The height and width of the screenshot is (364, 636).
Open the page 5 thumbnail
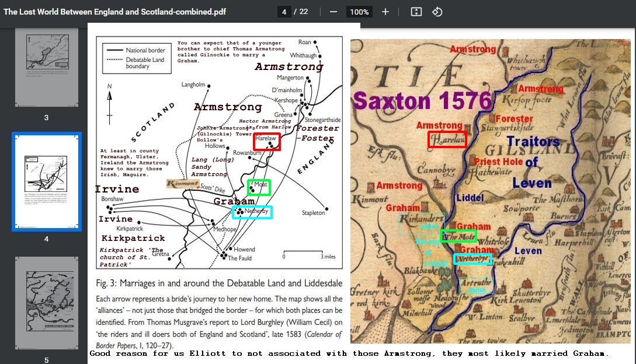click(47, 303)
